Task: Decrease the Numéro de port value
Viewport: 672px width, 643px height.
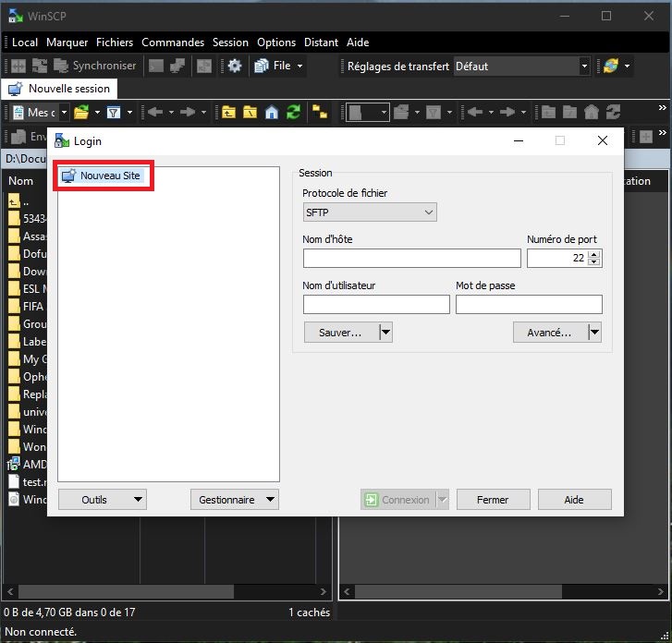Action: tap(594, 261)
